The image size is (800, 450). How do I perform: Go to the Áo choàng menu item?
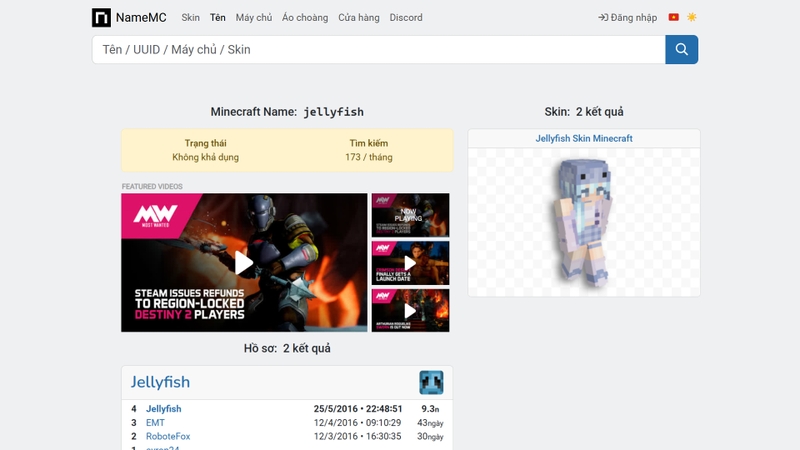pyautogui.click(x=305, y=17)
